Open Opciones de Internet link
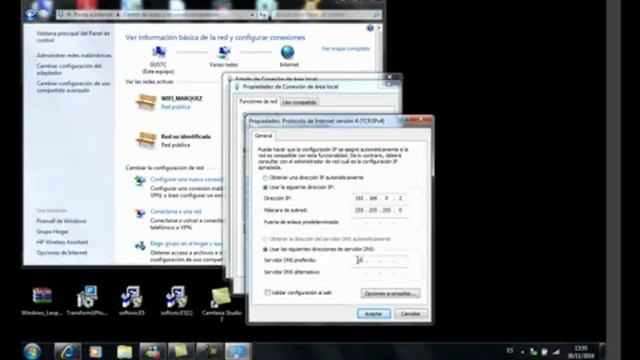The width and height of the screenshot is (640, 360). 62,253
